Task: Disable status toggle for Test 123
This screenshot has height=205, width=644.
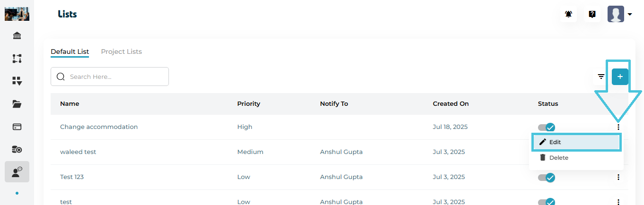Action: tap(547, 177)
